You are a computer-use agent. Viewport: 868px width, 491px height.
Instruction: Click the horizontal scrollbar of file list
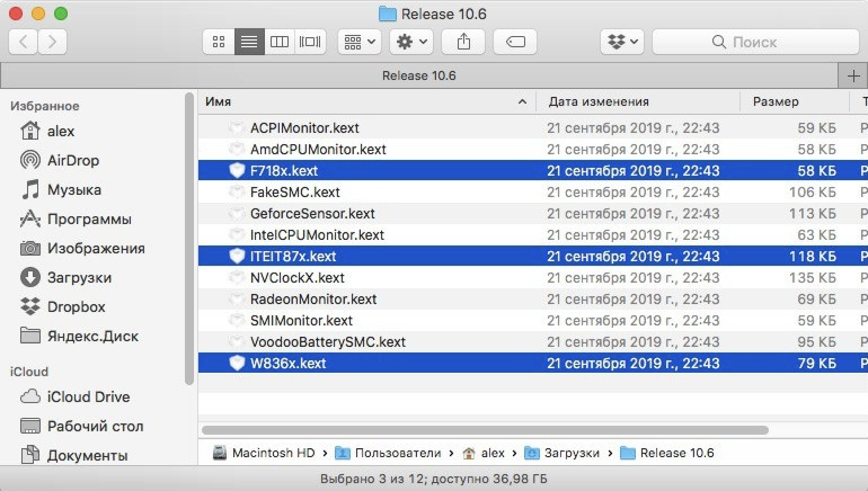(x=485, y=430)
